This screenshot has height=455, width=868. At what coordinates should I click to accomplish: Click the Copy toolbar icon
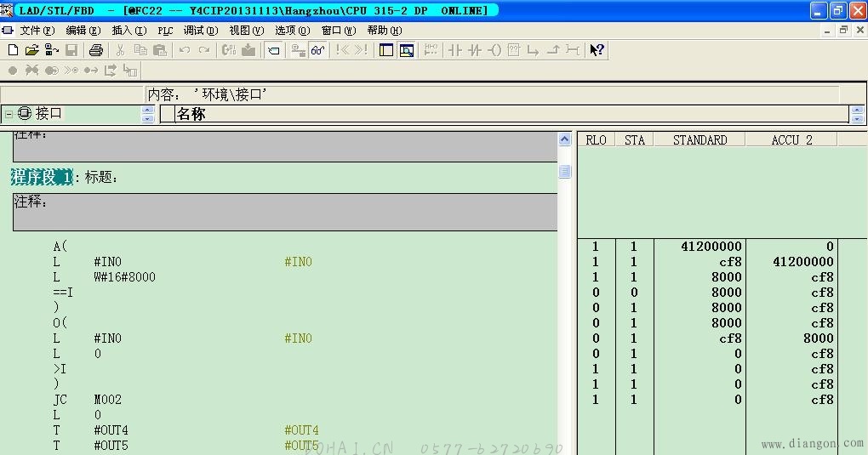pos(140,50)
